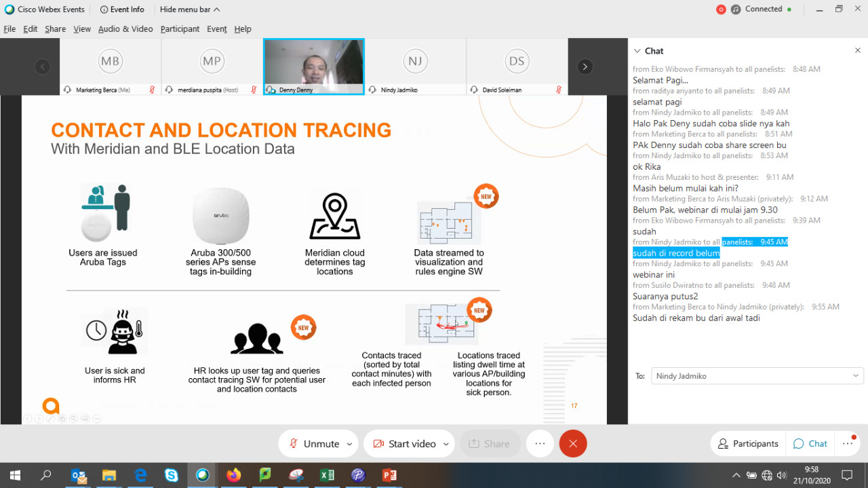Open PowerPoint from the taskbar
This screenshot has height=488, width=868.
coord(389,476)
